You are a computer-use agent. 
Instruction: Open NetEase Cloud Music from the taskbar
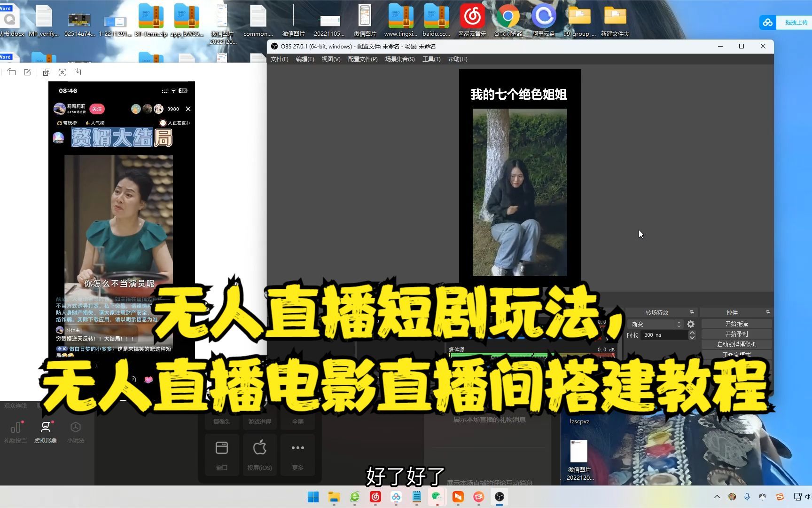pyautogui.click(x=375, y=497)
